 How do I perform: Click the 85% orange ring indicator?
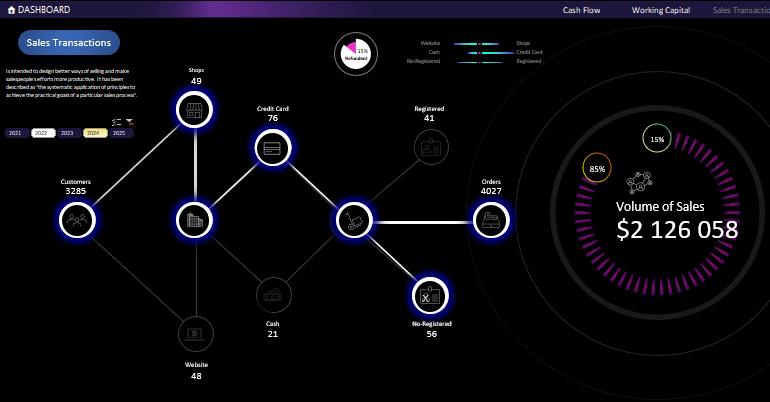pos(597,169)
